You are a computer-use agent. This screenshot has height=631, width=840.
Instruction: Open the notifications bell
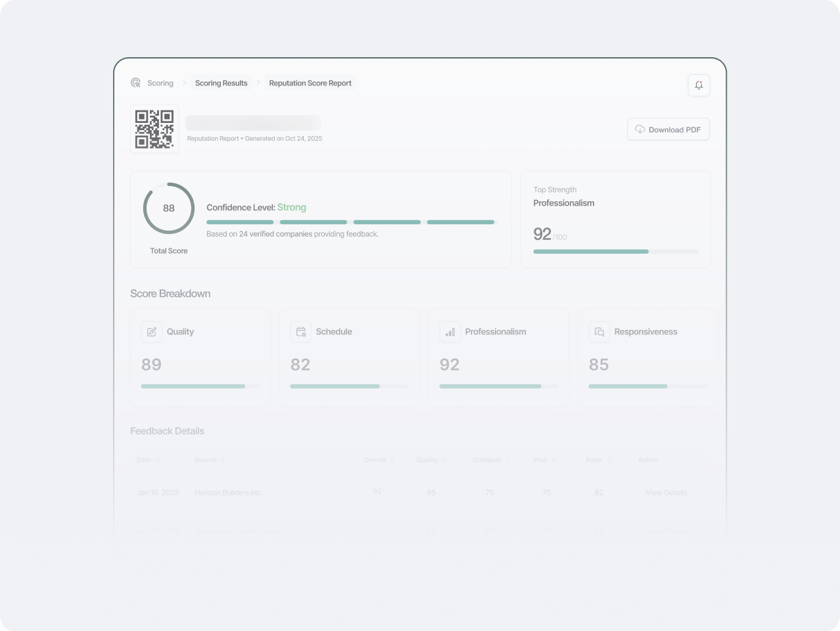pyautogui.click(x=699, y=85)
